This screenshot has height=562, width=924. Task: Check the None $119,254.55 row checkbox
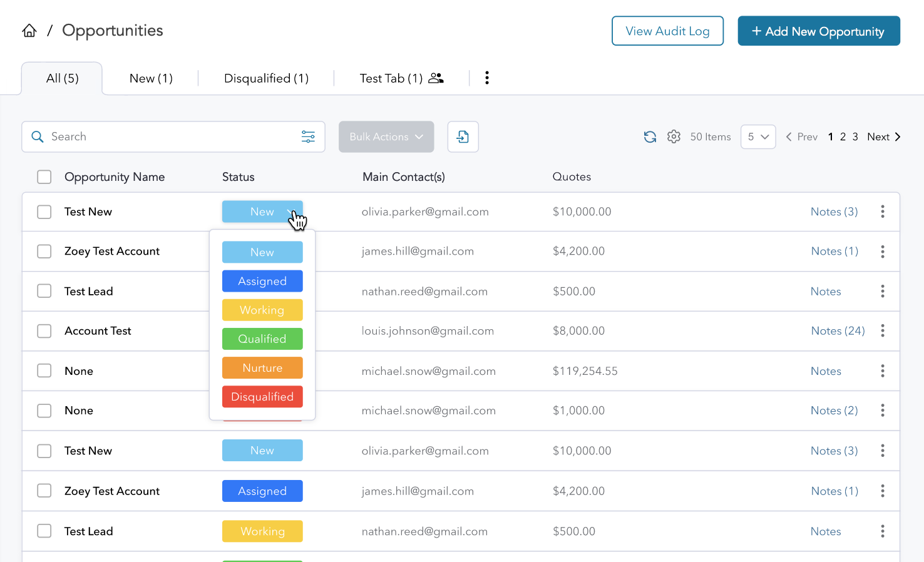coord(44,371)
